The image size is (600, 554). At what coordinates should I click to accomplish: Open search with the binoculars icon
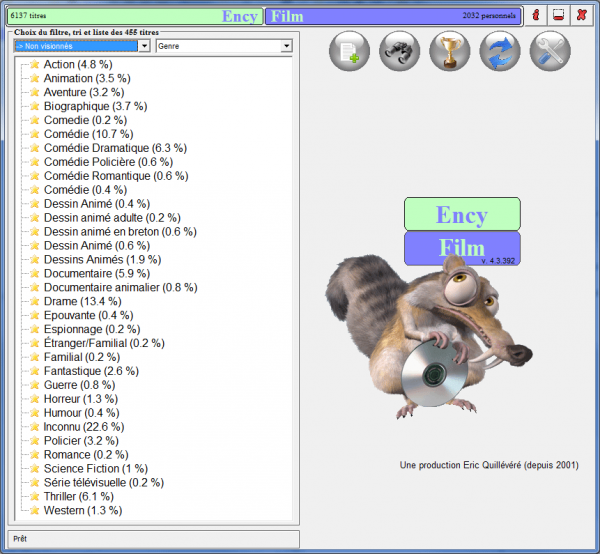tap(400, 50)
